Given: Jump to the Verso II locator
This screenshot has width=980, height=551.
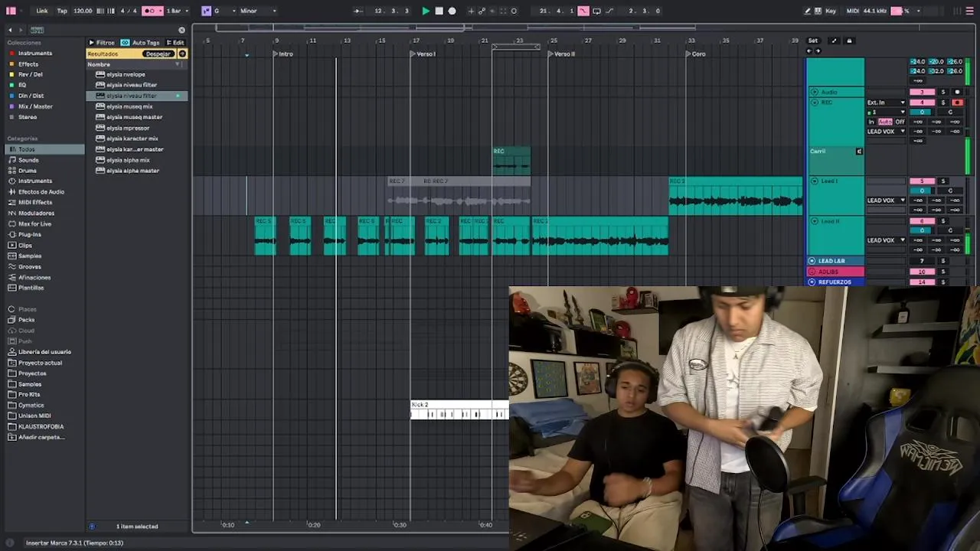Looking at the screenshot, I should 563,54.
